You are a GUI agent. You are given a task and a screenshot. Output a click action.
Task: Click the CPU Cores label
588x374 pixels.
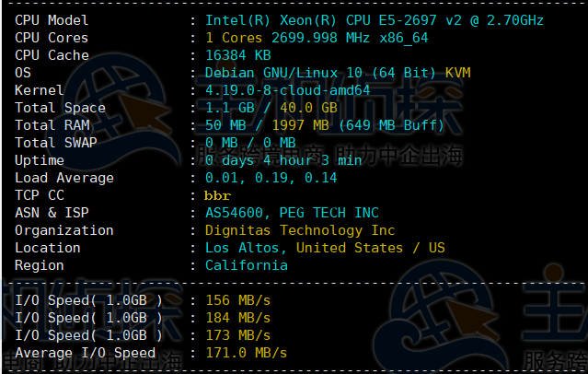[x=52, y=38]
